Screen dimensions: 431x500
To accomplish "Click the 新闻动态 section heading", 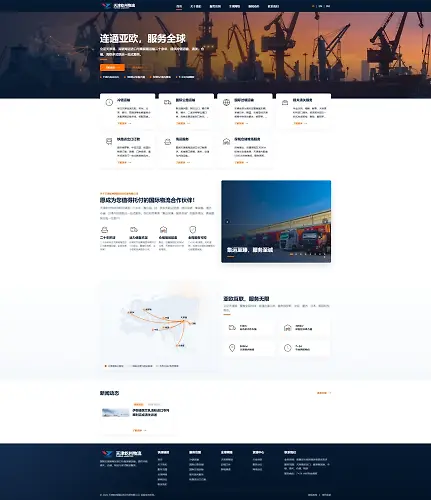I will (109, 393).
